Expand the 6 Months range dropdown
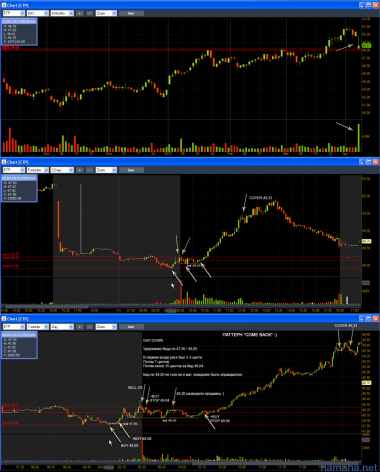The height and width of the screenshot is (472, 380). (x=62, y=13)
